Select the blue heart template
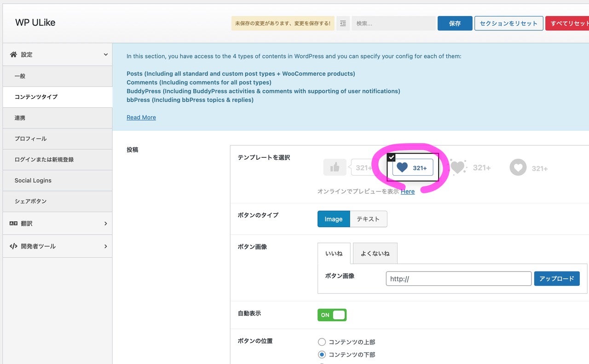 click(x=412, y=168)
